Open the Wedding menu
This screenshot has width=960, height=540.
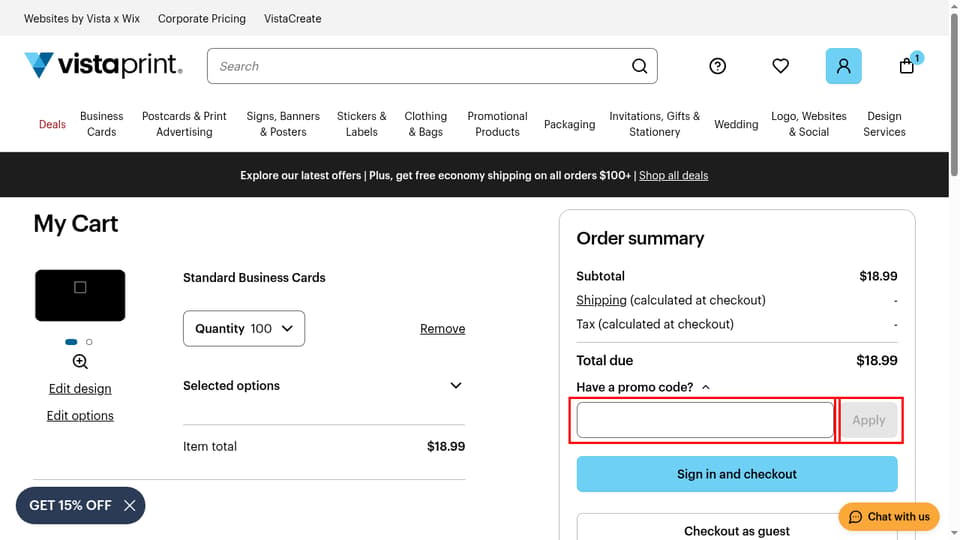736,124
